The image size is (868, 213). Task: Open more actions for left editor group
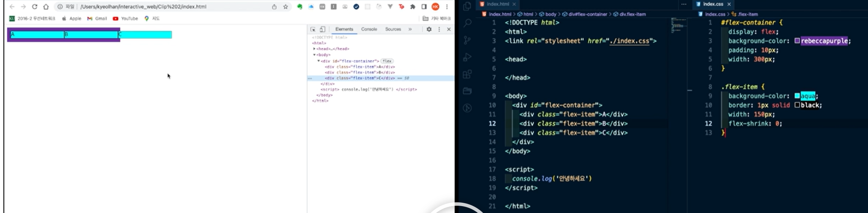point(684,4)
